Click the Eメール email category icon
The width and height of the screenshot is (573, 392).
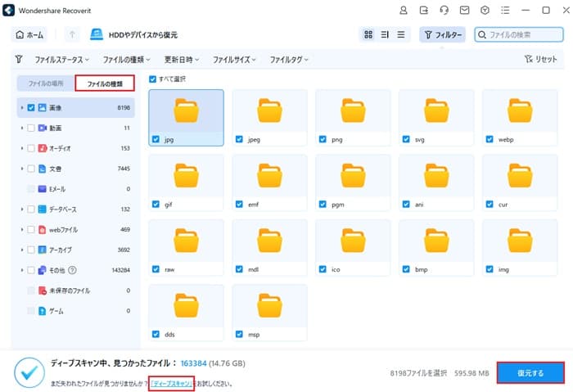coord(42,188)
